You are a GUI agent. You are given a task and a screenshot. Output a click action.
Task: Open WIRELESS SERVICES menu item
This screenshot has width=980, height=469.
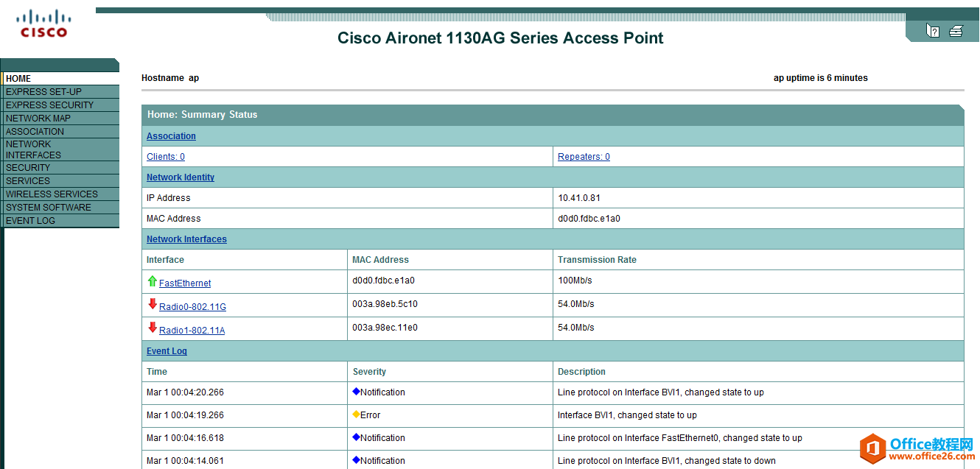coord(52,194)
